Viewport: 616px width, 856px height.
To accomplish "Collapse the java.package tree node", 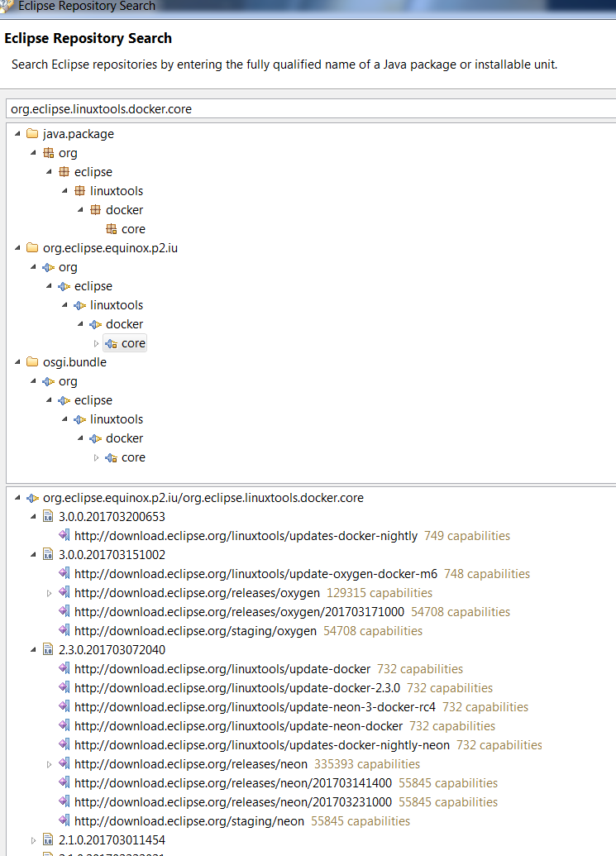I will [17, 134].
